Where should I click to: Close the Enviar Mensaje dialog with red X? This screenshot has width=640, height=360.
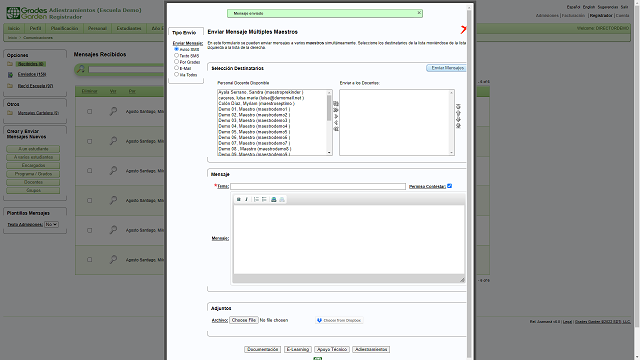pos(463,29)
